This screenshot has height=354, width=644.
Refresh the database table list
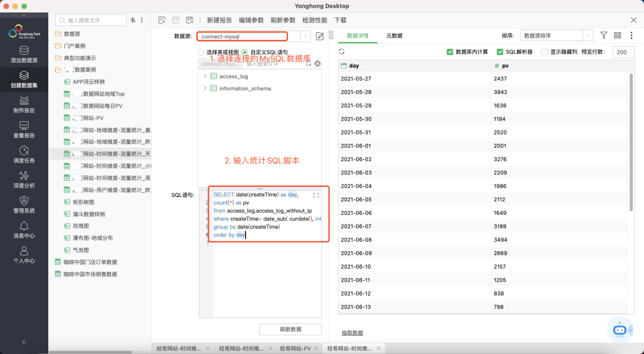(308, 64)
